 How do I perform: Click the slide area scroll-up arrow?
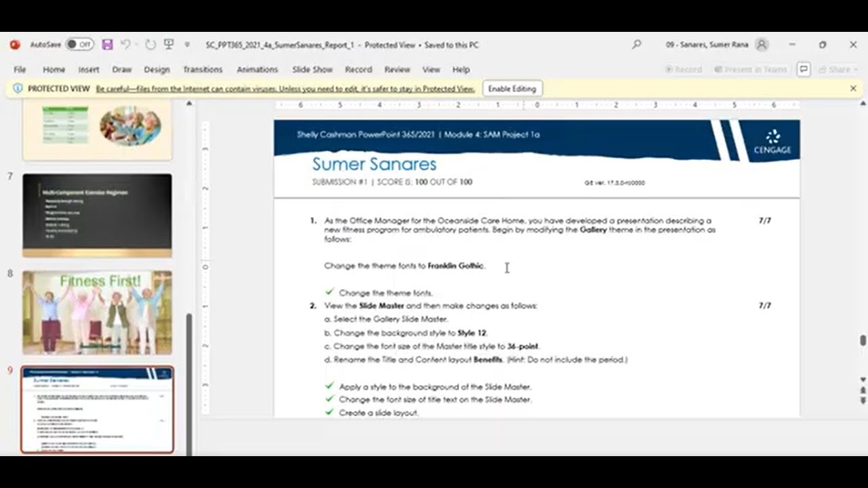(x=863, y=104)
